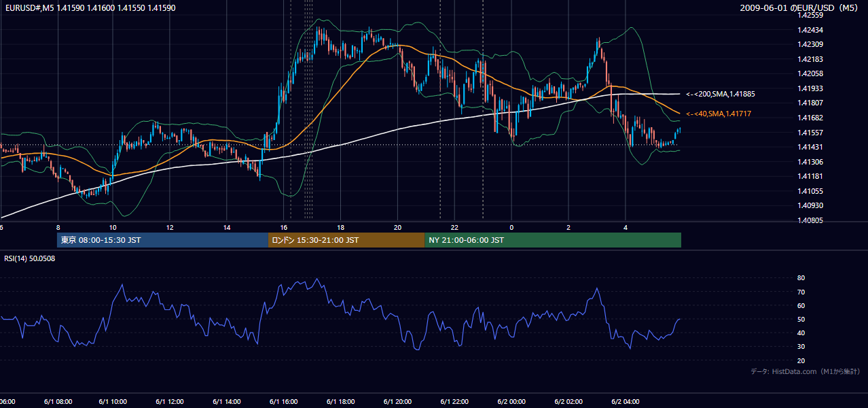Click the RSI(14) 50.0508 indicator label
868x408 pixels.
[30, 258]
